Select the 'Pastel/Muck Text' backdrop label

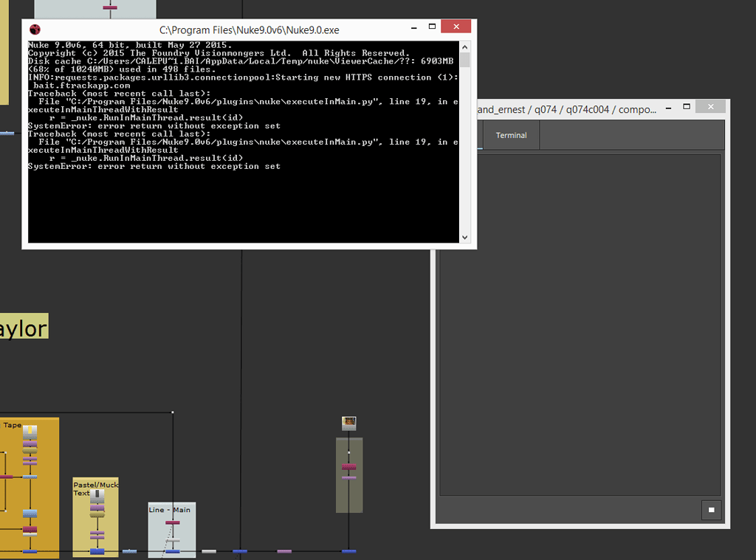(94, 488)
